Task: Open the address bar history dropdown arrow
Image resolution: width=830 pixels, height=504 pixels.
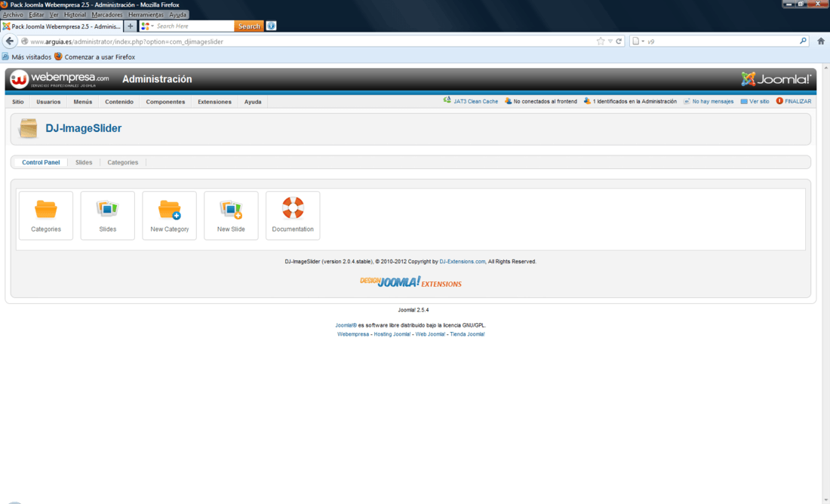Action: 610,41
